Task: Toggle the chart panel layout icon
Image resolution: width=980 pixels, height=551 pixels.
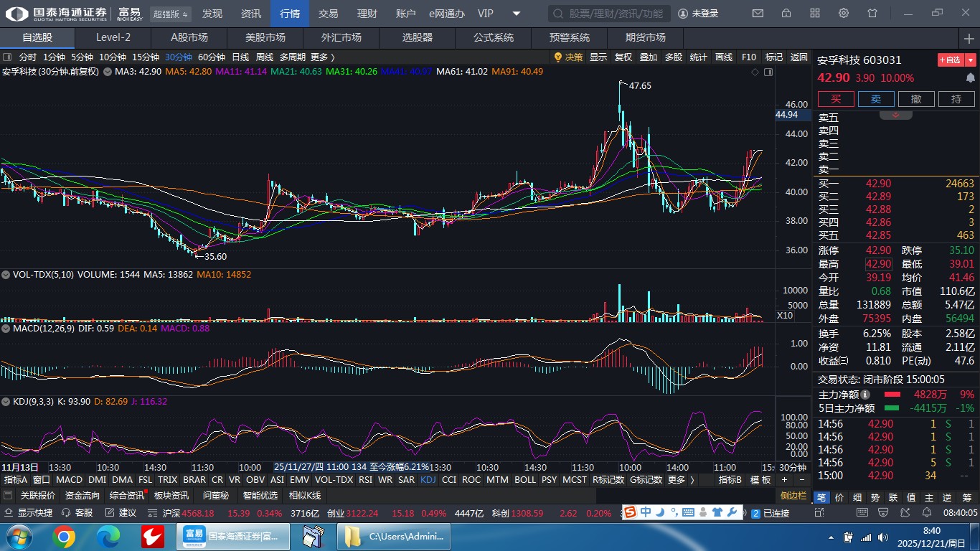Action: point(768,72)
